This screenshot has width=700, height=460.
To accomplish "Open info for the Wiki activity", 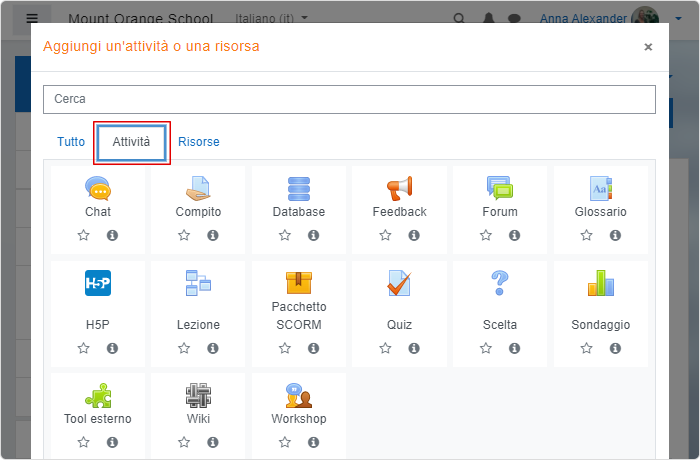I will pos(212,442).
